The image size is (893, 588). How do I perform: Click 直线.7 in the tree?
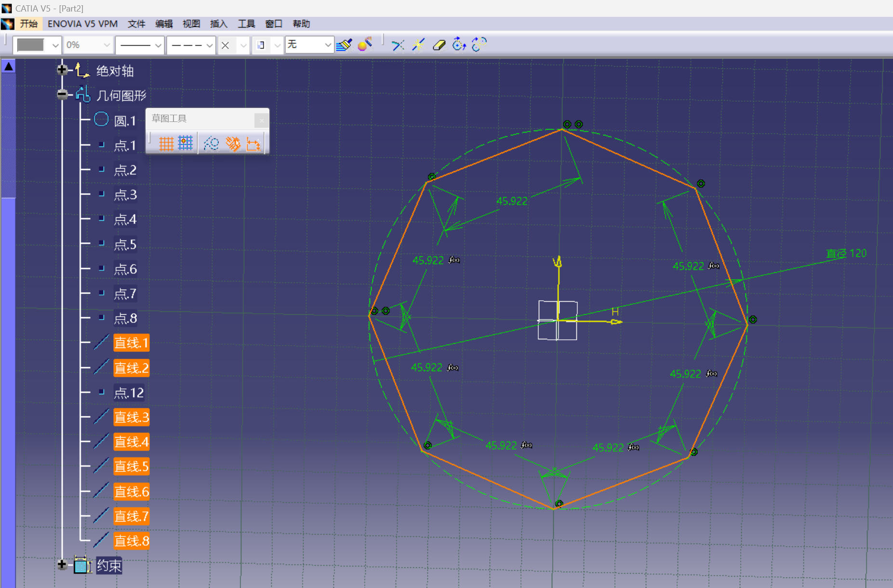(x=132, y=516)
